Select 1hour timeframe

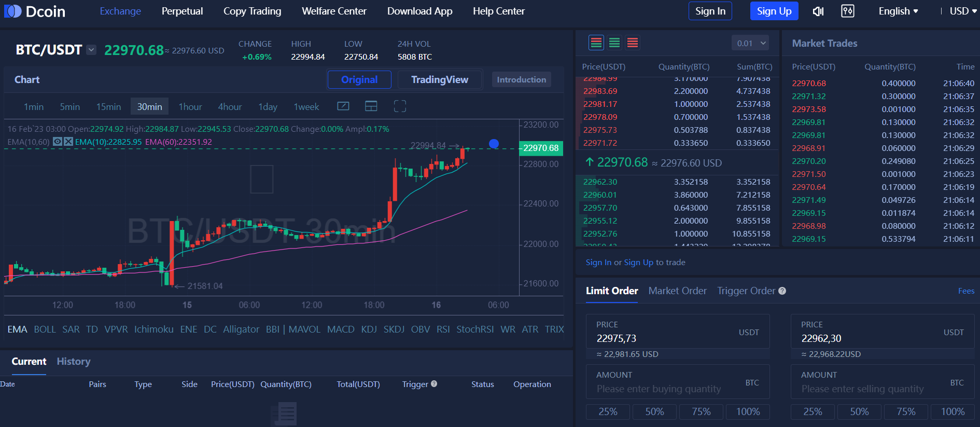coord(190,106)
